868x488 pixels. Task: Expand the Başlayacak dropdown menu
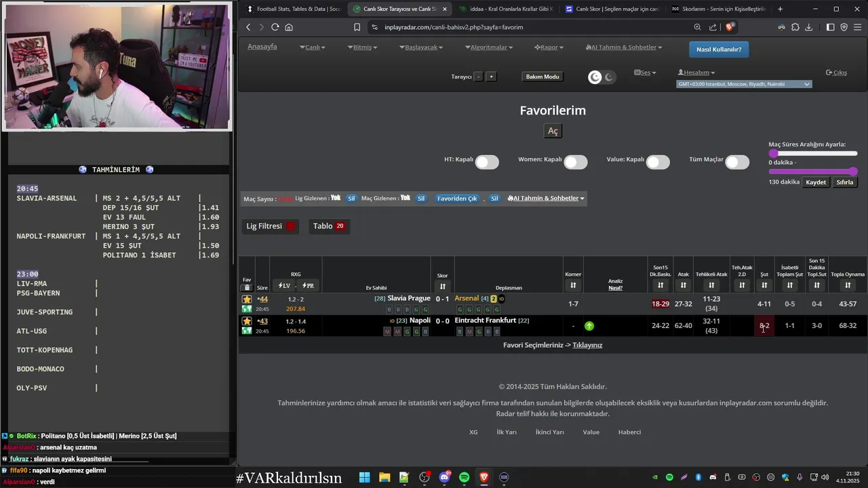[421, 47]
